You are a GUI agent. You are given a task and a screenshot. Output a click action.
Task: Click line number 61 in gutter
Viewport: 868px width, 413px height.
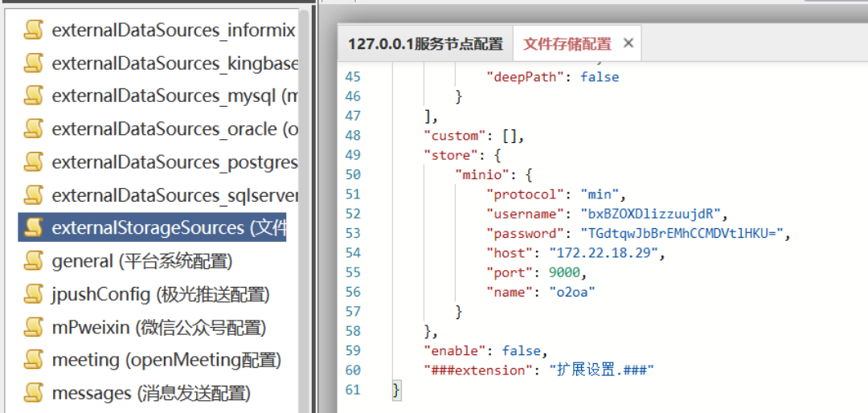353,390
